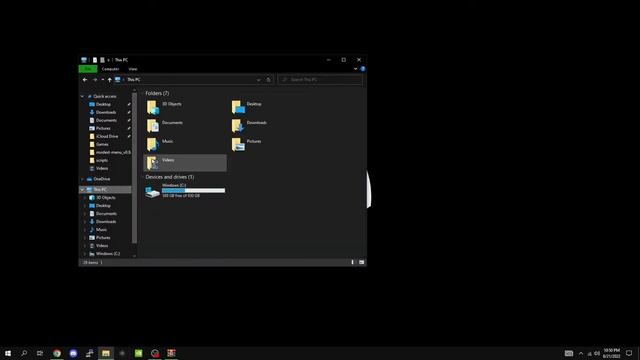Viewport: 640px width, 360px height.
Task: Click the C: drive storage usage bar
Action: pos(193,191)
